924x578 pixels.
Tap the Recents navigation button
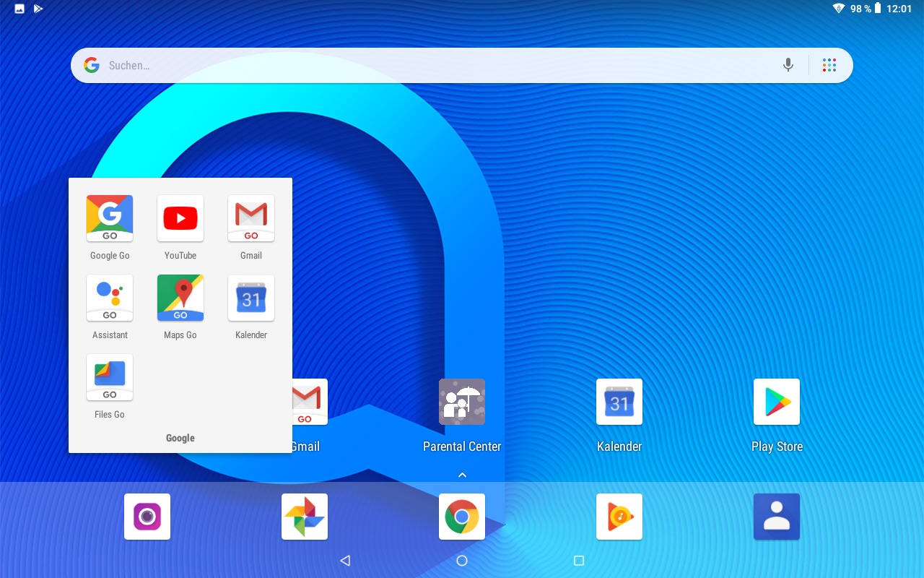click(578, 561)
